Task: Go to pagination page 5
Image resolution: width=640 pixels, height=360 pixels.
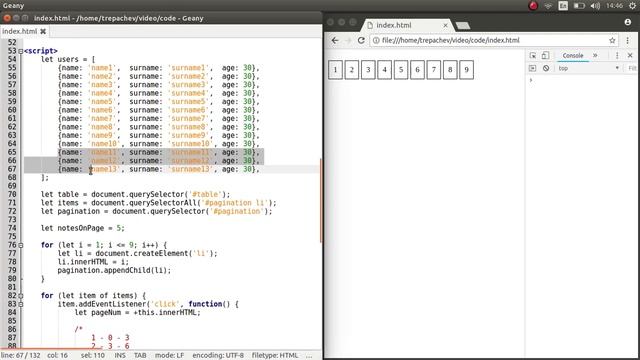Action: pos(401,70)
